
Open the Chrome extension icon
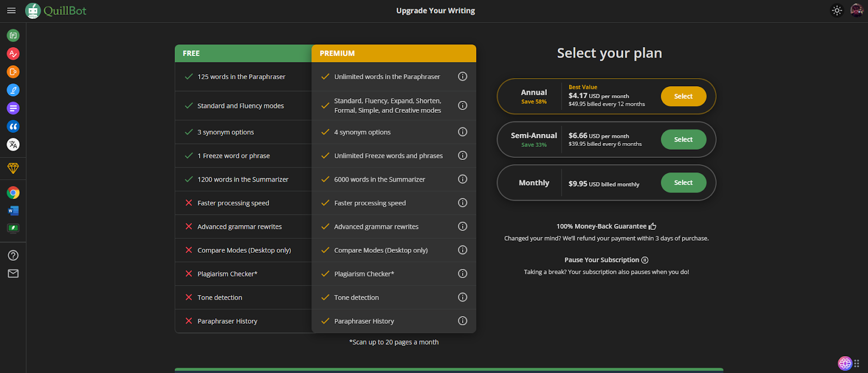tap(13, 192)
